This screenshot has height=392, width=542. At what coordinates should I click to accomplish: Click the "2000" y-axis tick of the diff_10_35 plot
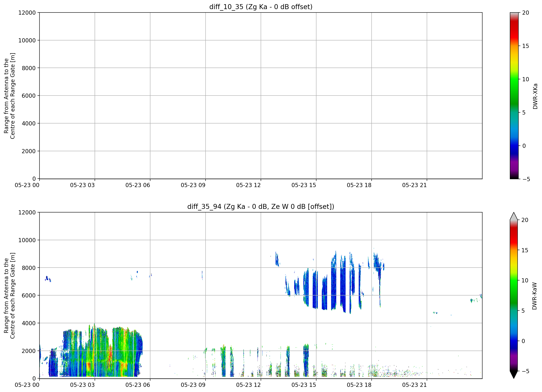coord(29,151)
